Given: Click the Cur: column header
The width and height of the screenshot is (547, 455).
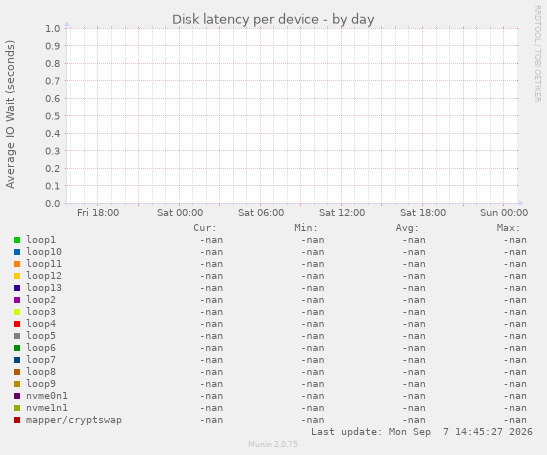Looking at the screenshot, I should click(205, 228).
